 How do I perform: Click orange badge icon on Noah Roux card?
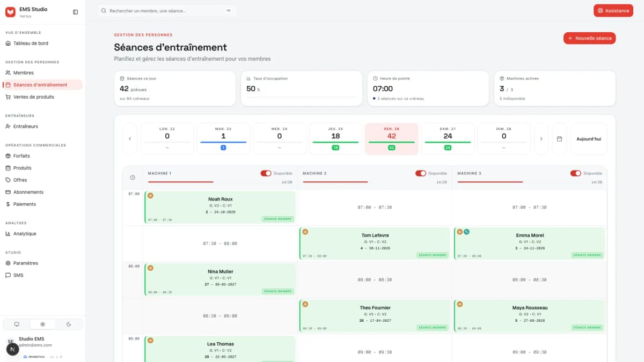click(x=150, y=196)
